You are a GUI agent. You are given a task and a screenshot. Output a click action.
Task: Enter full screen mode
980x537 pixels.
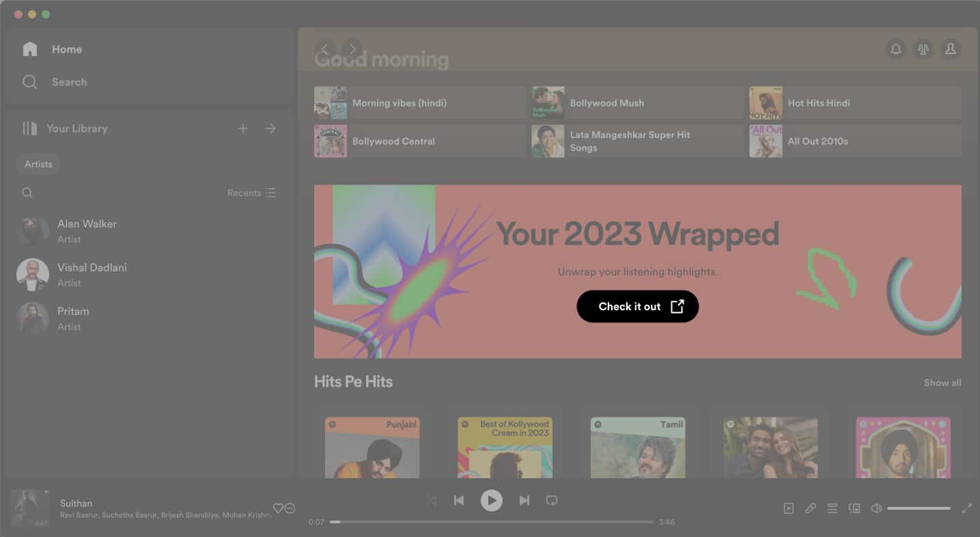967,508
